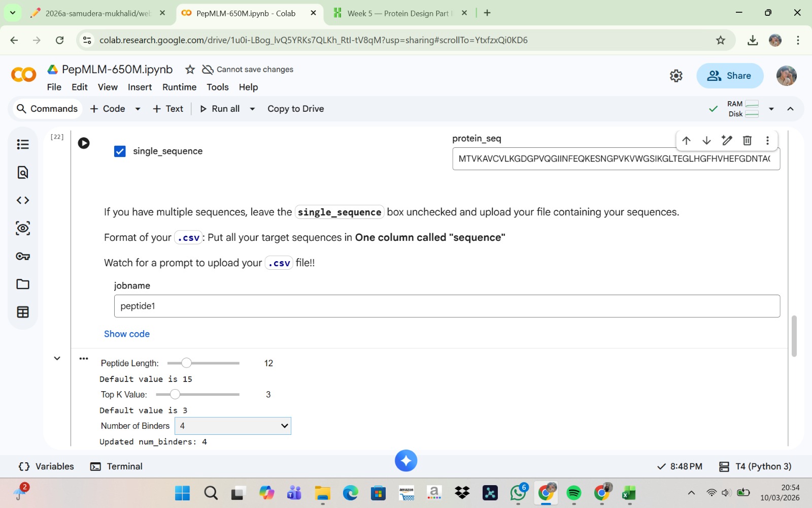Open the Runtime menu
This screenshot has width=812, height=508.
coord(179,87)
